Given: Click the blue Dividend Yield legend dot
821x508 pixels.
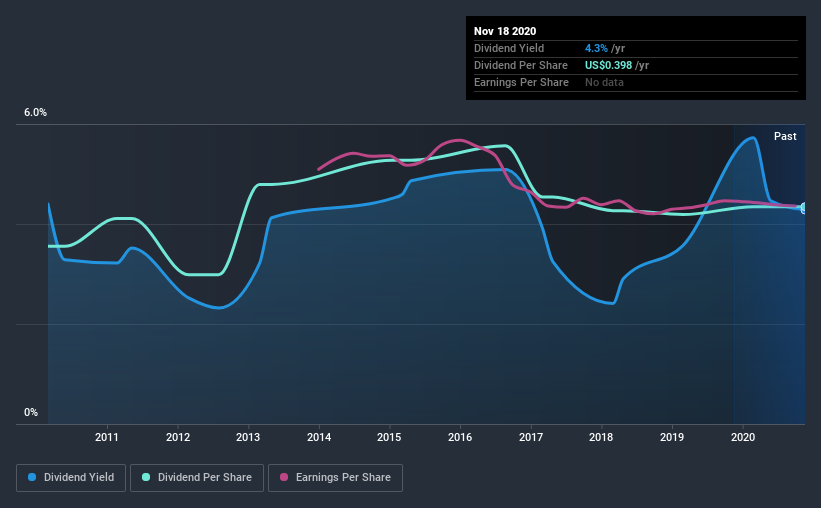Looking at the screenshot, I should [32, 477].
